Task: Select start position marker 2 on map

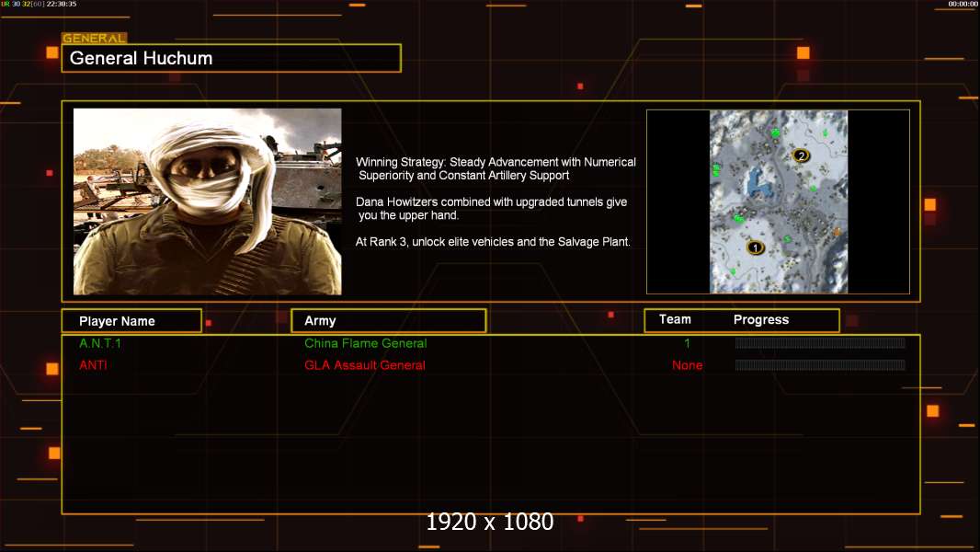Action: (x=801, y=155)
